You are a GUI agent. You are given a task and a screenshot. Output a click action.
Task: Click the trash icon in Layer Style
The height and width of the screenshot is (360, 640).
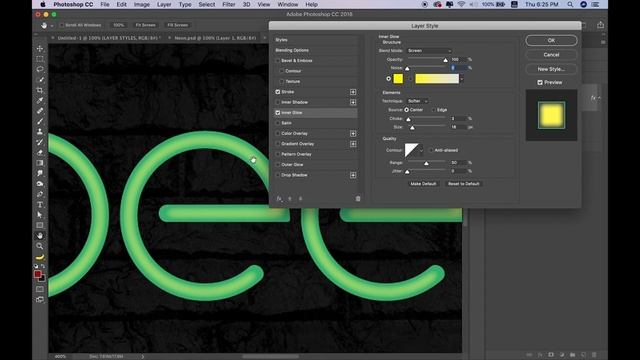pos(358,199)
